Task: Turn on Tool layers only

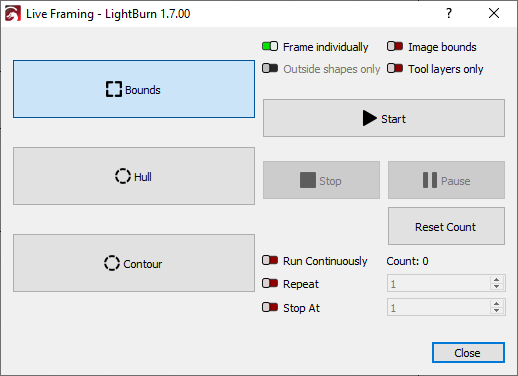Action: point(395,68)
